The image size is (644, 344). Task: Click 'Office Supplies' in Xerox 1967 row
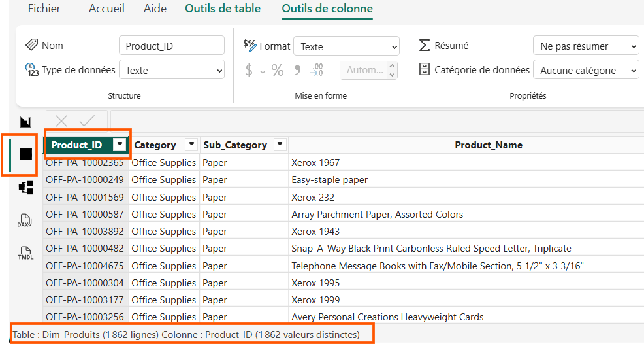point(163,163)
